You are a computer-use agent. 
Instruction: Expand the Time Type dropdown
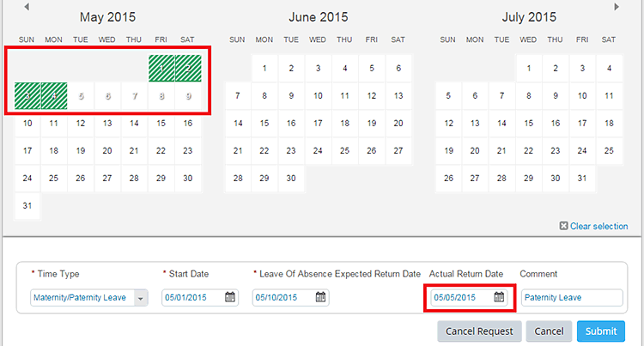(141, 298)
